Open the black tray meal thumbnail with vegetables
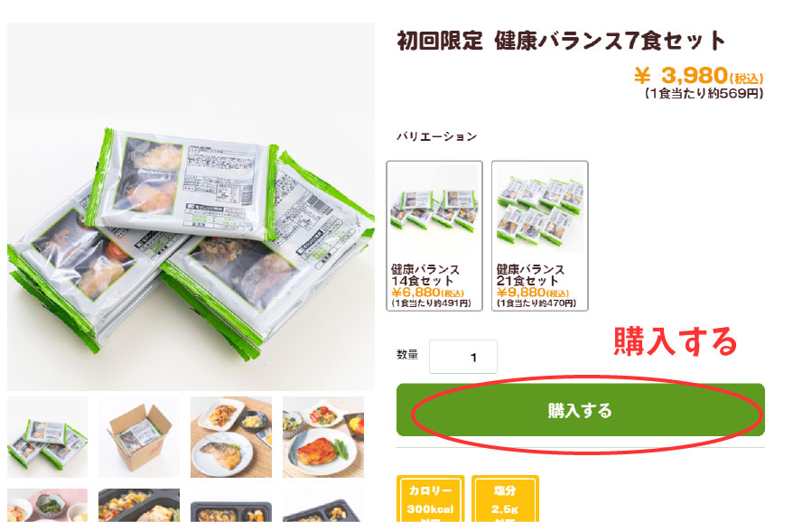Viewport: 812px width, 522px height. 139,506
